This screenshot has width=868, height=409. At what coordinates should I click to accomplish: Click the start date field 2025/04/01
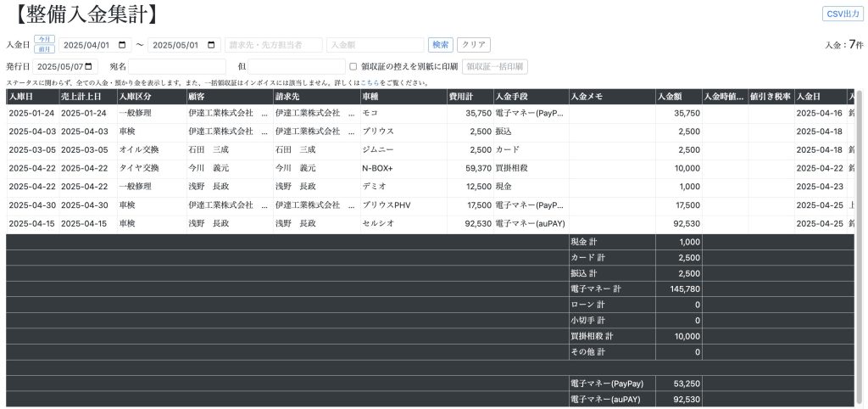(x=95, y=45)
